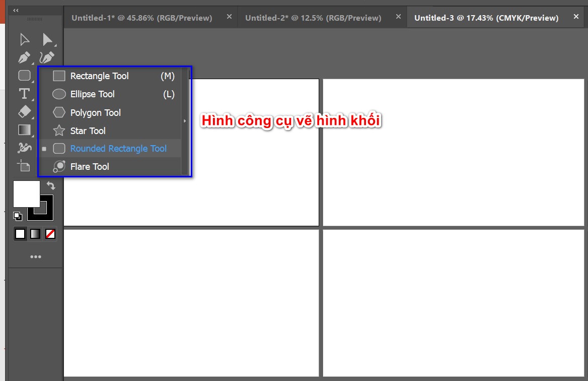Choose the Curvature tool
This screenshot has width=588, height=381.
(47, 57)
